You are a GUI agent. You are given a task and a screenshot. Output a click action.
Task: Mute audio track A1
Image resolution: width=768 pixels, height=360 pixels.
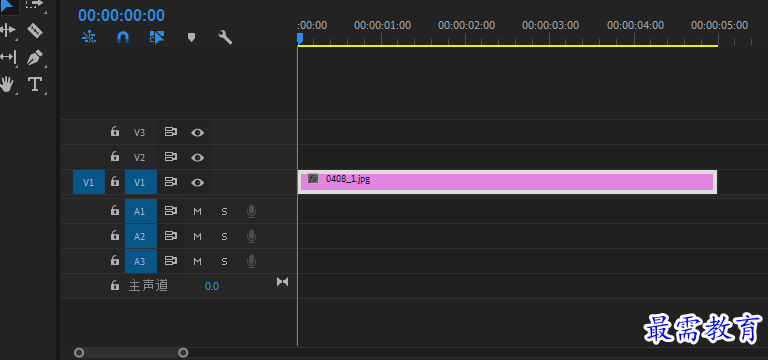pos(197,212)
